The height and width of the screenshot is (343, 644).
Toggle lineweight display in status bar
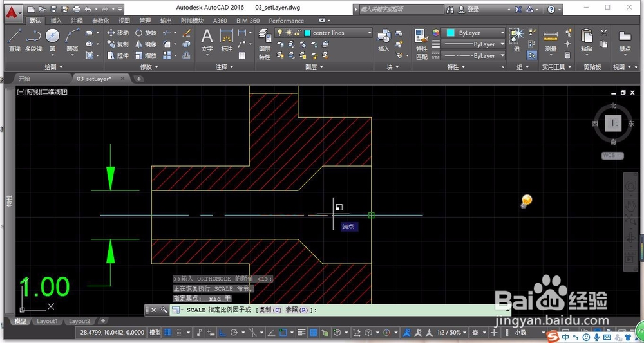(x=302, y=332)
